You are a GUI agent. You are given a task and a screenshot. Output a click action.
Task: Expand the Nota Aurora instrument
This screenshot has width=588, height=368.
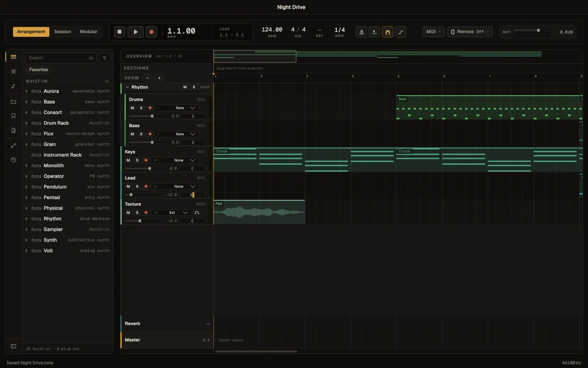[x=27, y=91]
